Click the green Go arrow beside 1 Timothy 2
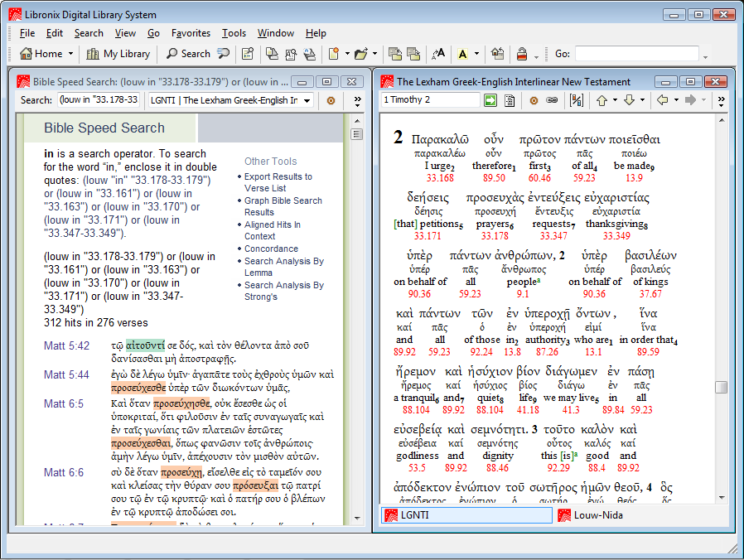 click(490, 100)
